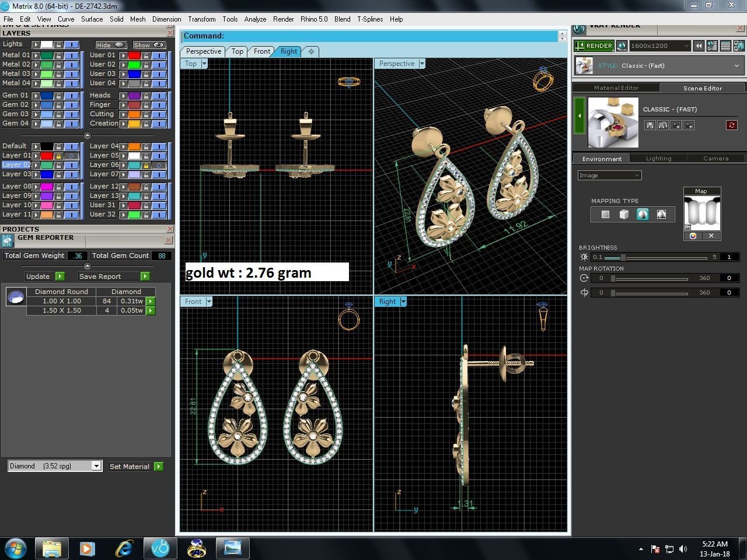Screen dimensions: 747x560
Task: Click the Front viewport ring preview icon
Action: pyautogui.click(x=348, y=317)
